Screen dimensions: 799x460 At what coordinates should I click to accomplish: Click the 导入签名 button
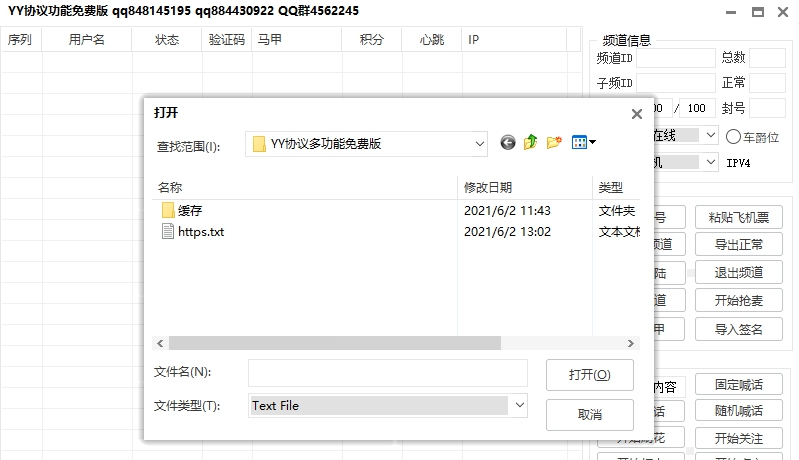pyautogui.click(x=738, y=330)
